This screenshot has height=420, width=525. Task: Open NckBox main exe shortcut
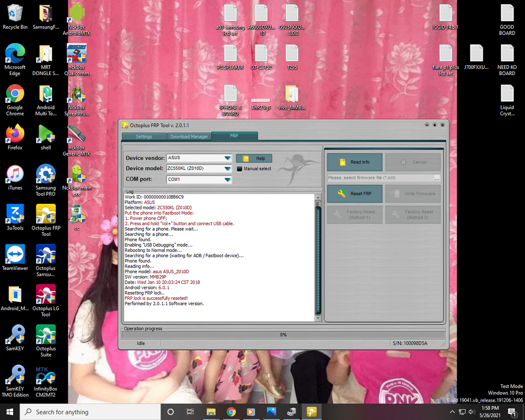[77, 180]
